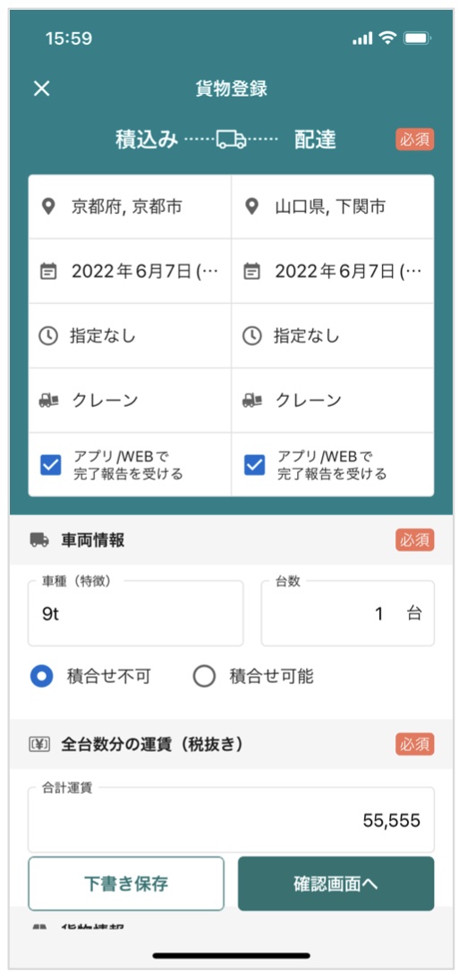Select the 積合せ不可 radio button
Screen dimensions: 467x980
click(x=42, y=676)
